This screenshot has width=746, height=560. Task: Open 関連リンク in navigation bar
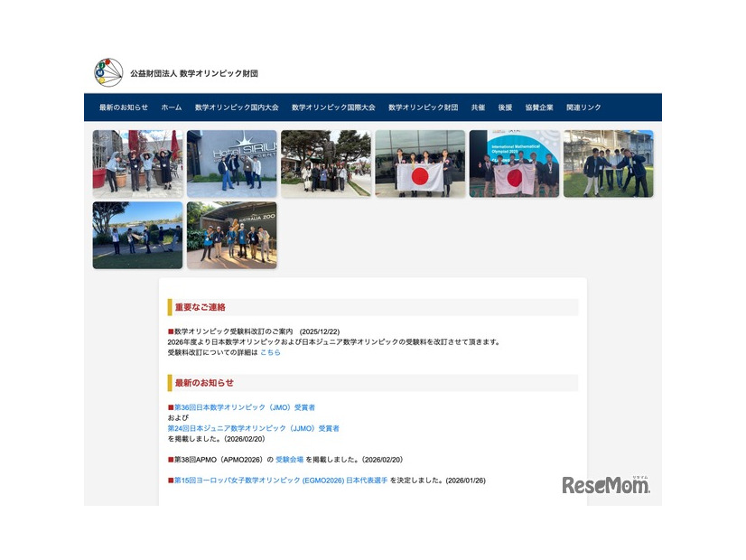[x=583, y=107]
